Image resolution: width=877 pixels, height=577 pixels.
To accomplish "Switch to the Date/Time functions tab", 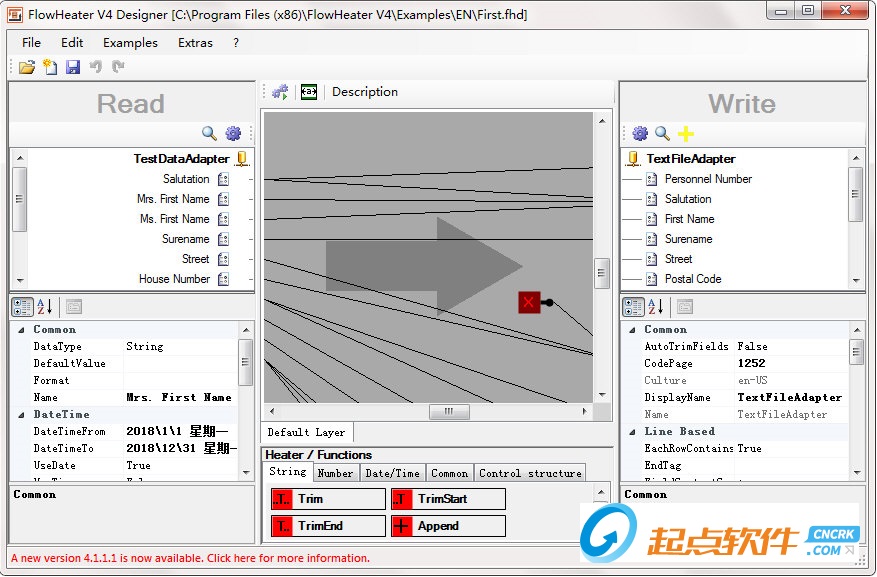I will pos(393,473).
